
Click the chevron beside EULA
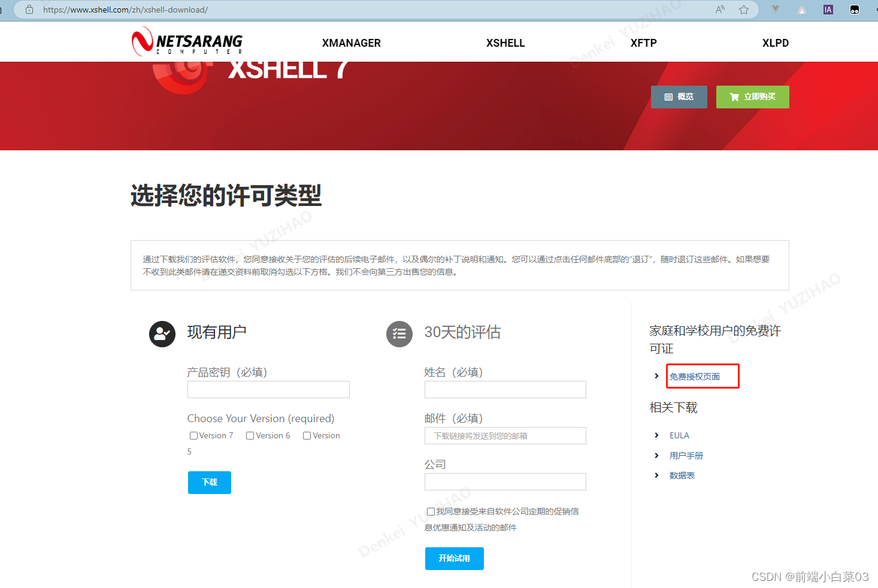click(x=656, y=435)
